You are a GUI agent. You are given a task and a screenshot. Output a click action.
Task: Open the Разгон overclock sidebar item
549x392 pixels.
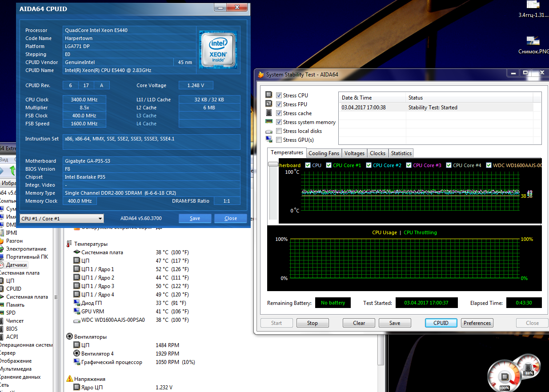coord(14,241)
